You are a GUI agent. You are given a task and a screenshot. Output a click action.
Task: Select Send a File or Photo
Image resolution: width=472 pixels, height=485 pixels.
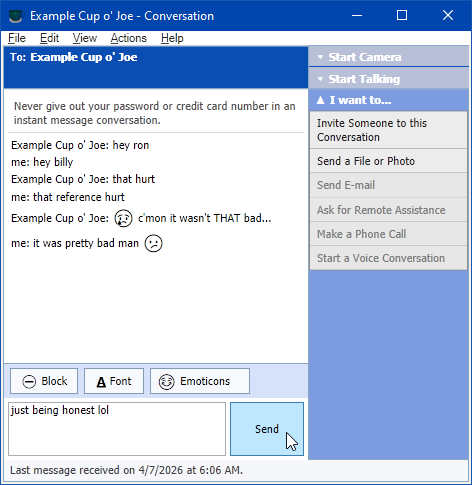388,161
